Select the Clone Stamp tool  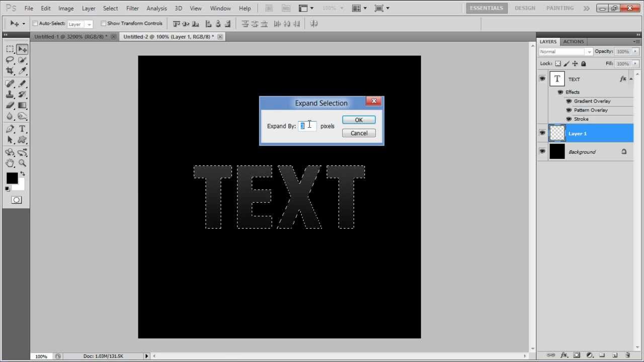point(10,95)
